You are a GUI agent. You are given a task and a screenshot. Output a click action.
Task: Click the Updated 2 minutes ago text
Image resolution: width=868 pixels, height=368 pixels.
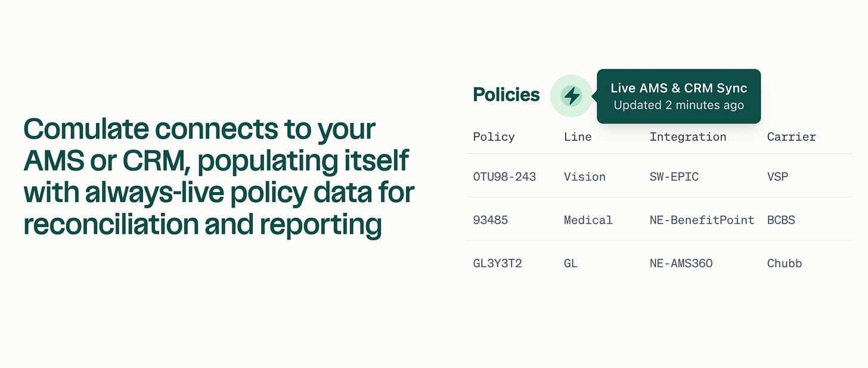(678, 106)
